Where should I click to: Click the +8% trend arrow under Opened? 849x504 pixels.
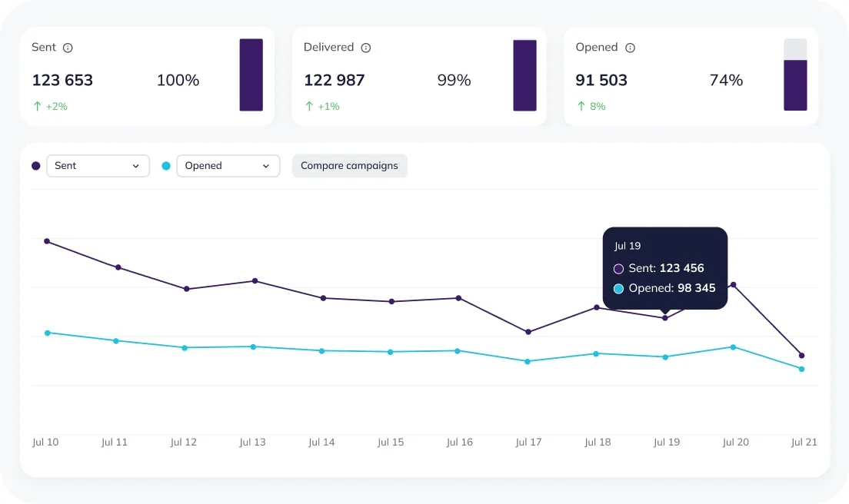click(x=582, y=106)
